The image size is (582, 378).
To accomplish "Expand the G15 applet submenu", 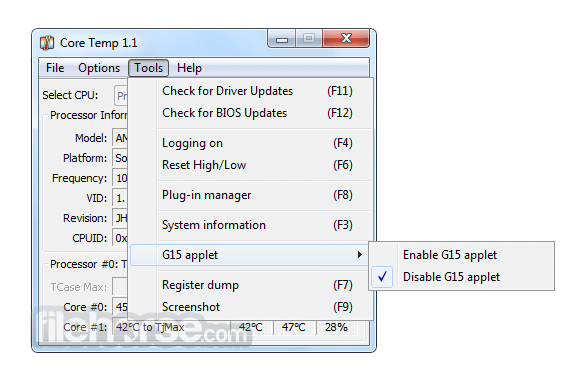I will point(249,255).
